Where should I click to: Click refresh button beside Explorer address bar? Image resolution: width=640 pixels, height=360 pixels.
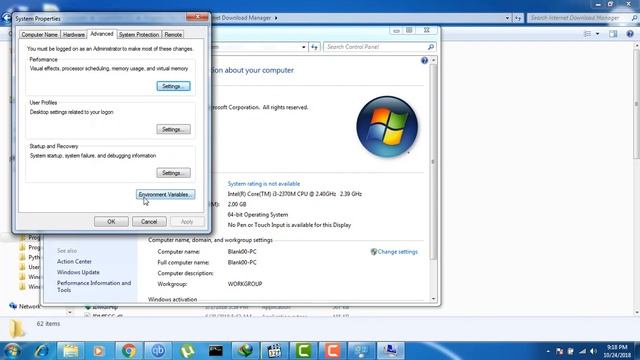(x=518, y=18)
